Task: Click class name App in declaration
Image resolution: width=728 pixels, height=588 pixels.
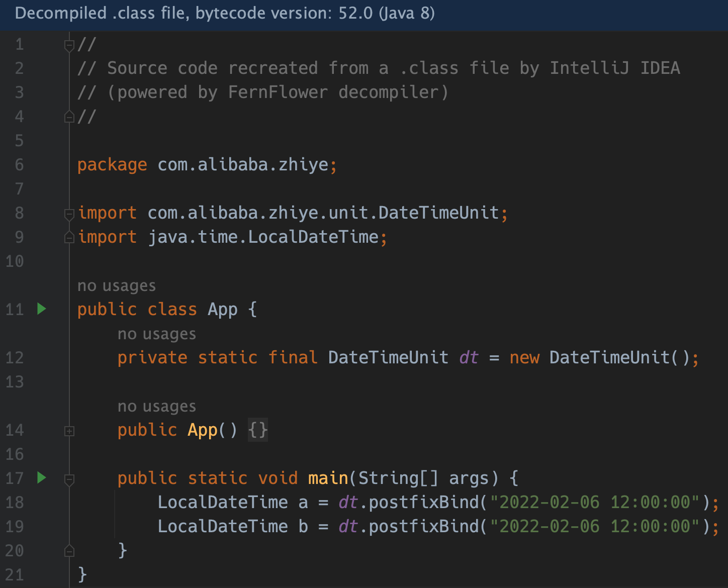Action: tap(223, 310)
